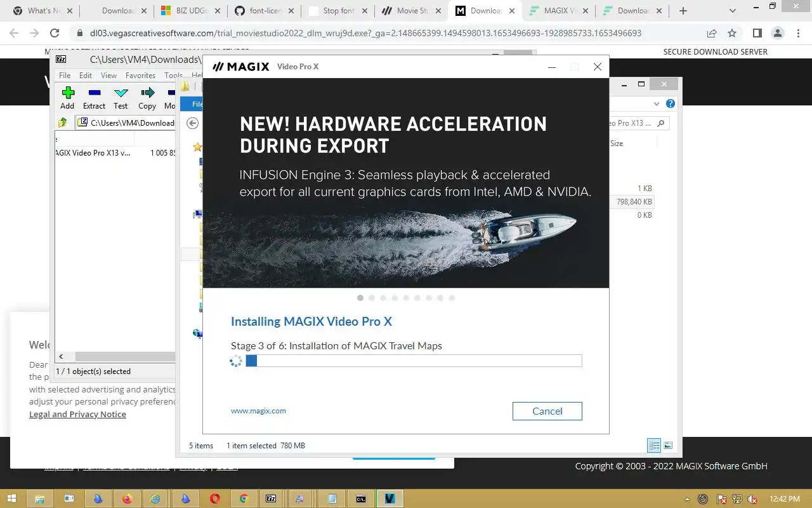Open the command prompt taskbar icon
The image size is (812, 508).
click(x=360, y=499)
